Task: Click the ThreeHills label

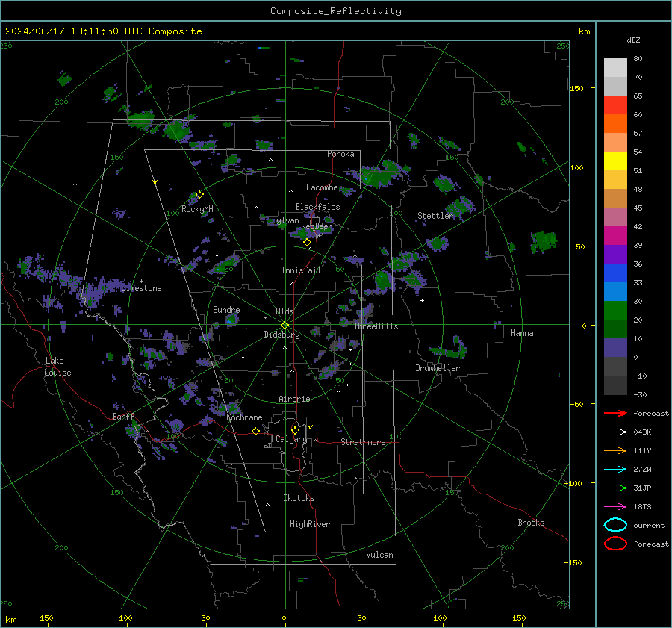Action: tap(376, 326)
